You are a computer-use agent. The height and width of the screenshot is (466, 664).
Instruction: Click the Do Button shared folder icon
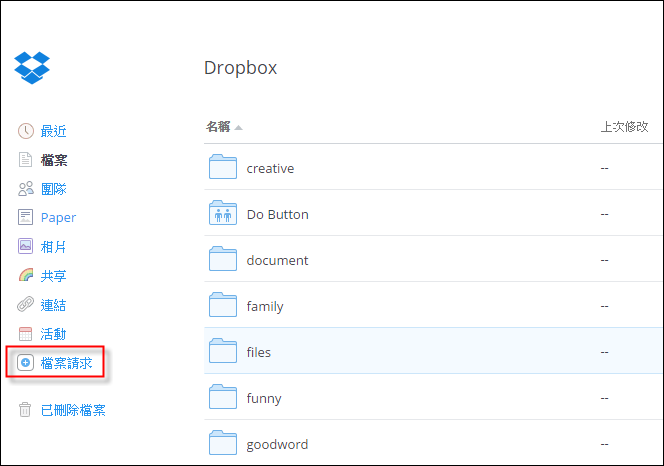[223, 213]
